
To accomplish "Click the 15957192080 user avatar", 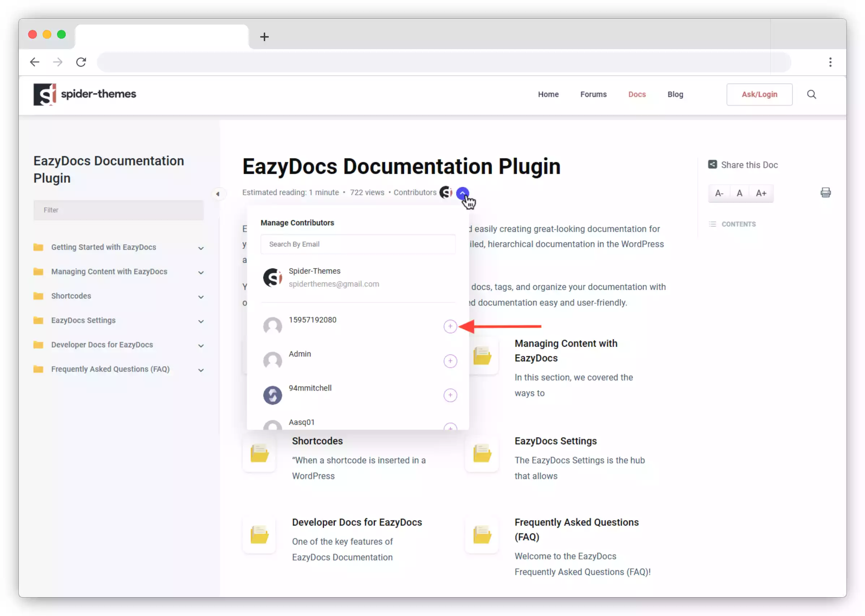I will (272, 326).
